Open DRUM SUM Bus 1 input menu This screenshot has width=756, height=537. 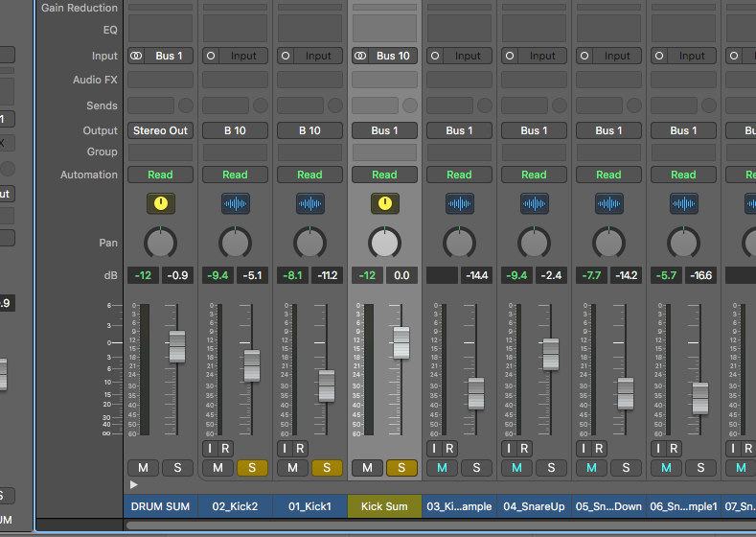[169, 56]
